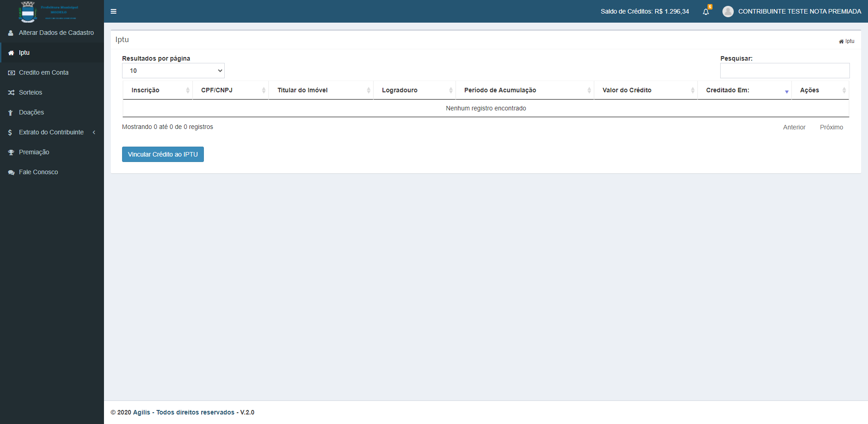
Task: Click the Premiação trophy icon
Action: 11,152
